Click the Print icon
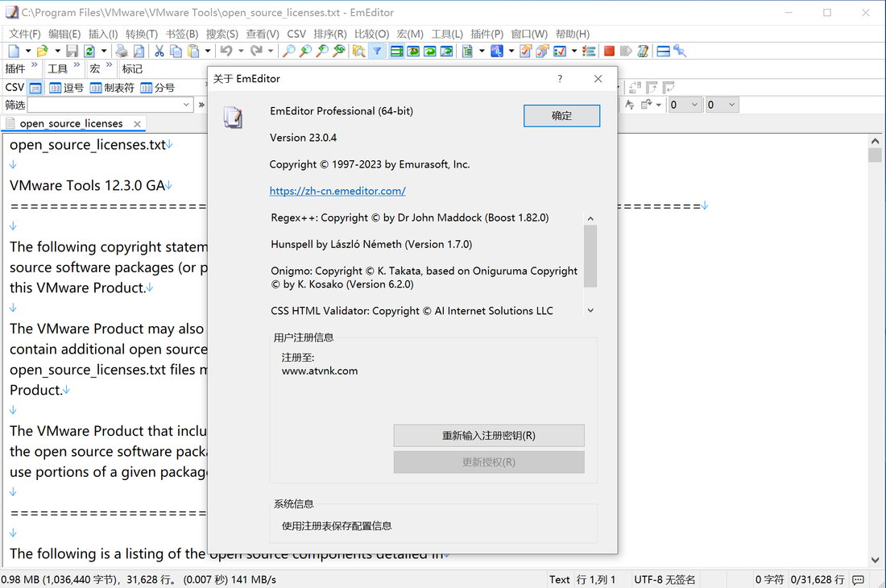Image resolution: width=886 pixels, height=588 pixels. click(x=122, y=52)
